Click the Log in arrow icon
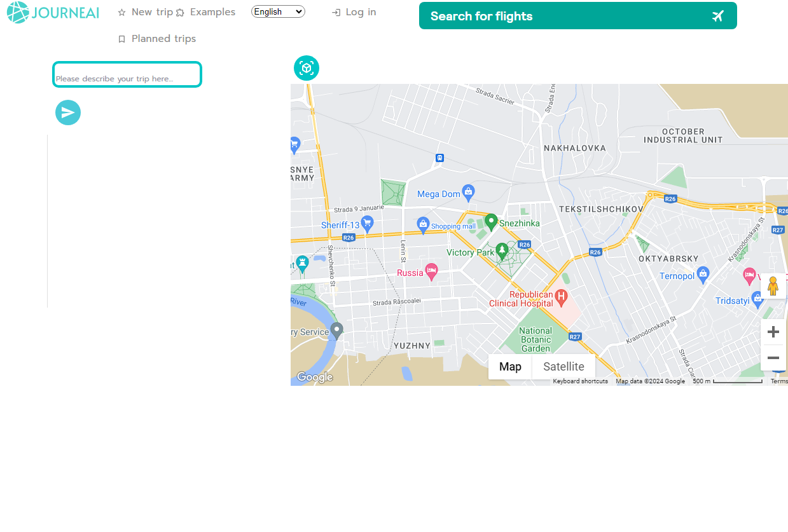This screenshot has width=788, height=532. [x=336, y=13]
